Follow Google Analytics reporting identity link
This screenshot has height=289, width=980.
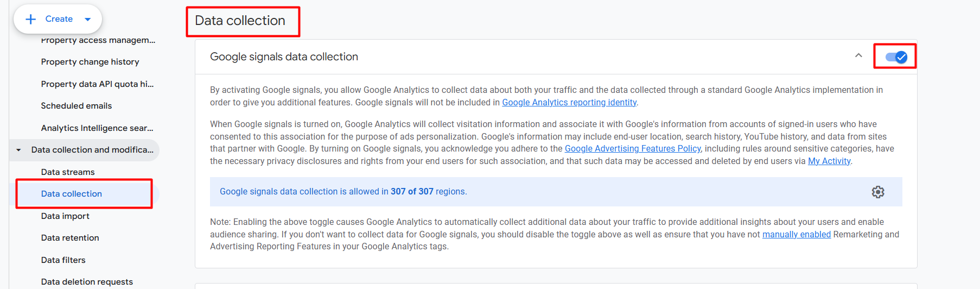569,103
